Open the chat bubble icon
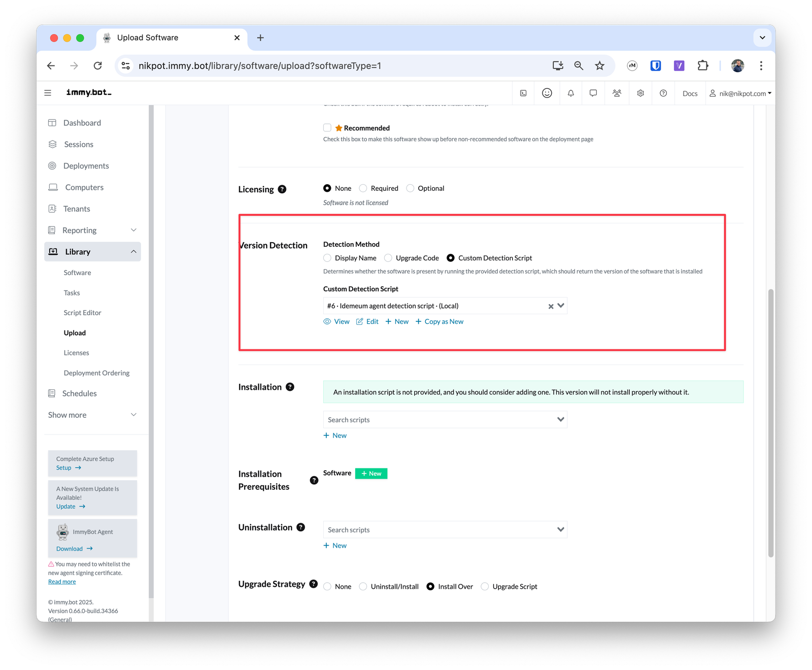The image size is (812, 670). [x=593, y=93]
